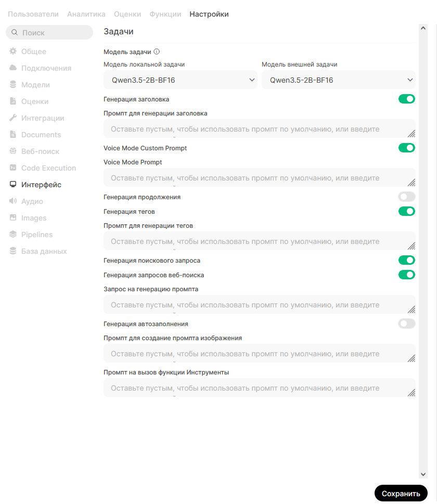
Task: Click the info icon beside Модель задачи
Action: (x=157, y=52)
